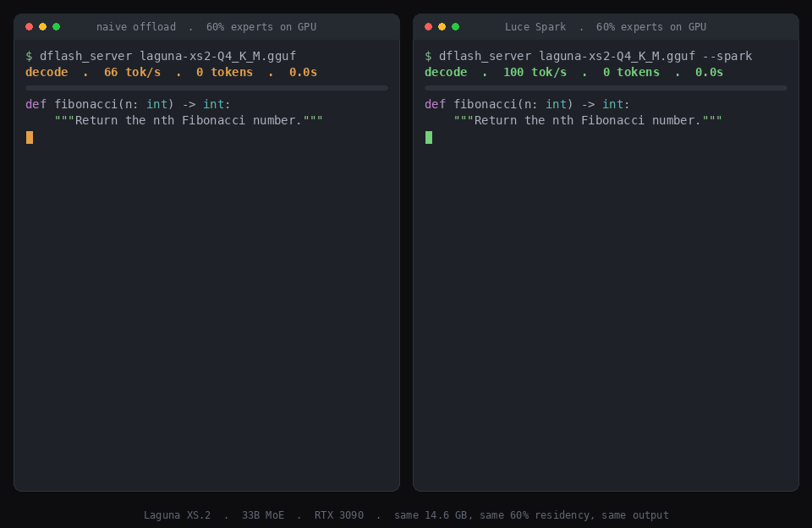Click the docstring line in Luce Spark window
Viewport: 812px width, 528px height.
pyautogui.click(x=589, y=120)
